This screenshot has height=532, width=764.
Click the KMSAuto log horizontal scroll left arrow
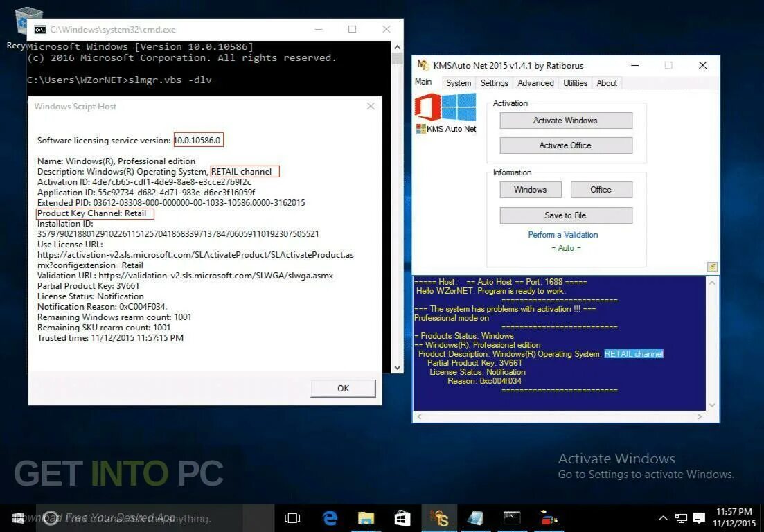[419, 416]
